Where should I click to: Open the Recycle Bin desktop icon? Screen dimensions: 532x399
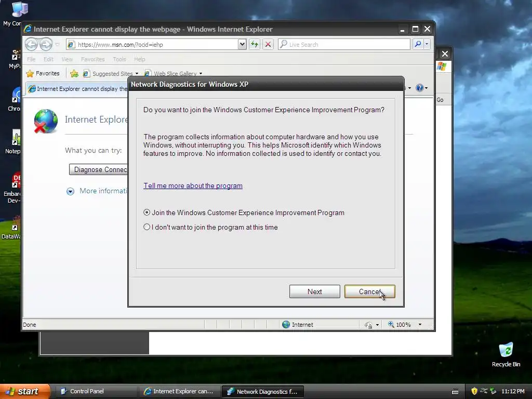click(506, 355)
